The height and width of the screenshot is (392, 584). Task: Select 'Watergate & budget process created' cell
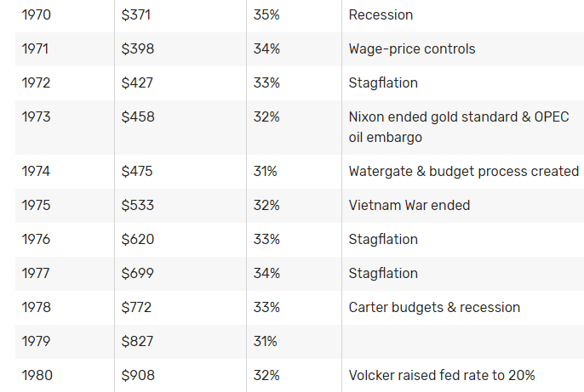pos(463,172)
